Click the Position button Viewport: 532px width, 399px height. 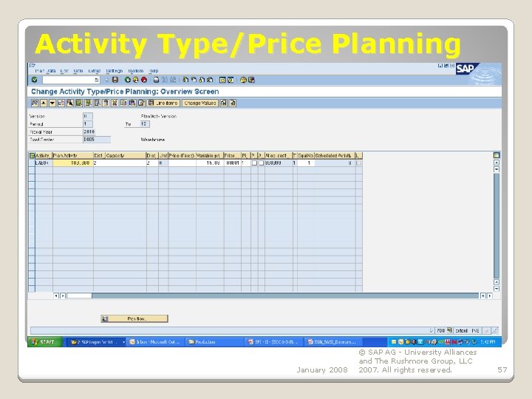[134, 318]
